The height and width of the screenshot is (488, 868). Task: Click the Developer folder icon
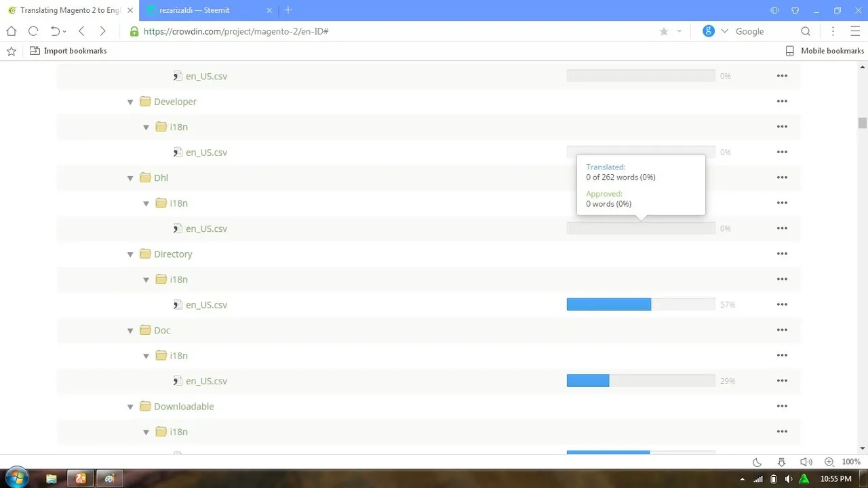145,102
